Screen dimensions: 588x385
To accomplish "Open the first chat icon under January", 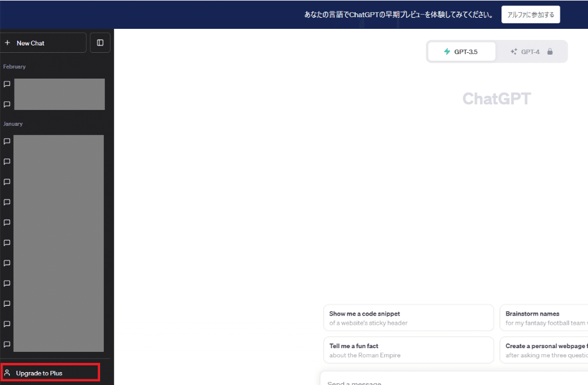I will [x=7, y=141].
